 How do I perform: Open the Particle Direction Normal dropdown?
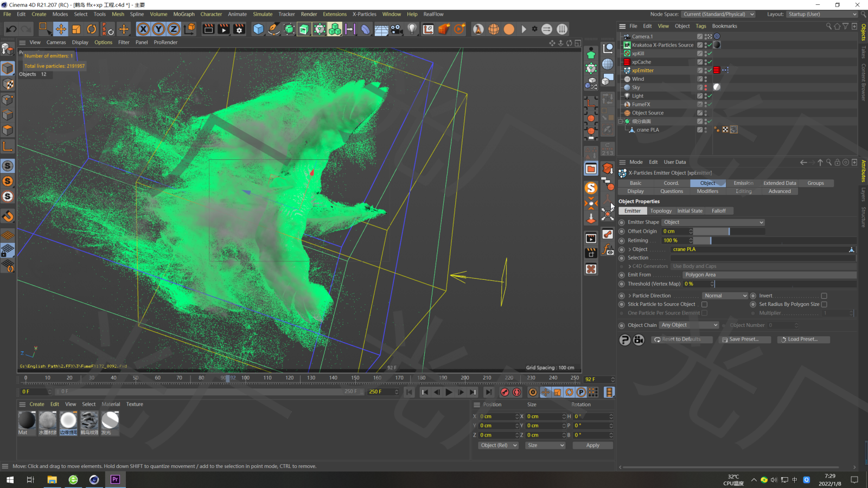[x=725, y=296]
